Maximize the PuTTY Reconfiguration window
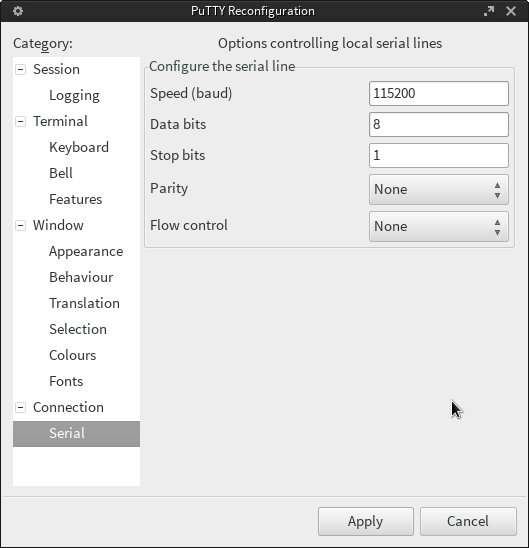Screen dimensions: 529x548 pyautogui.click(x=489, y=11)
